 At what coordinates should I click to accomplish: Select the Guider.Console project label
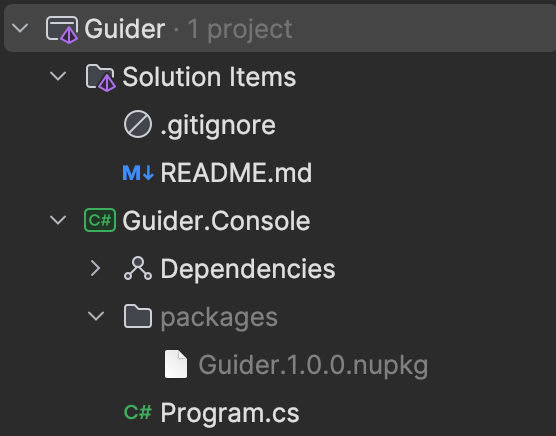tap(216, 220)
